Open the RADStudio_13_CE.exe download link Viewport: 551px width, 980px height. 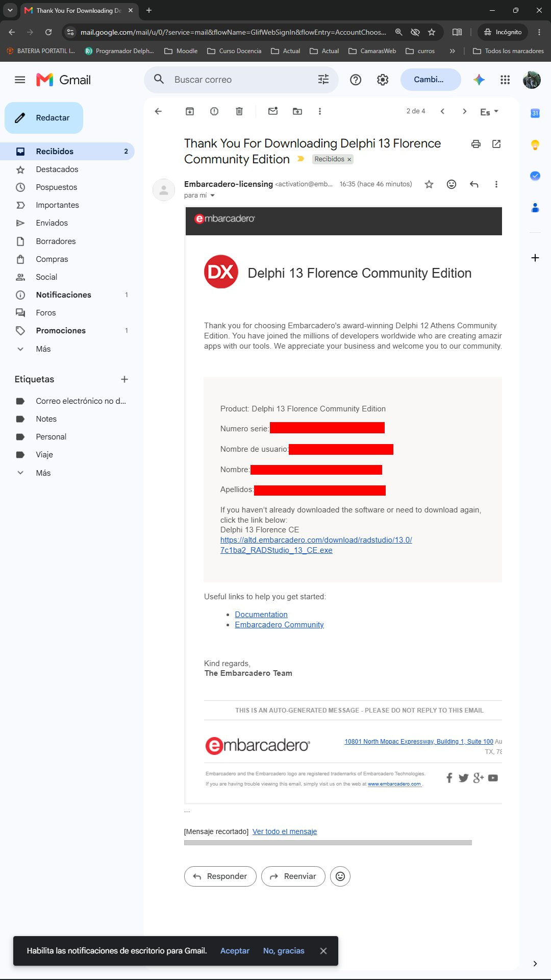point(316,545)
